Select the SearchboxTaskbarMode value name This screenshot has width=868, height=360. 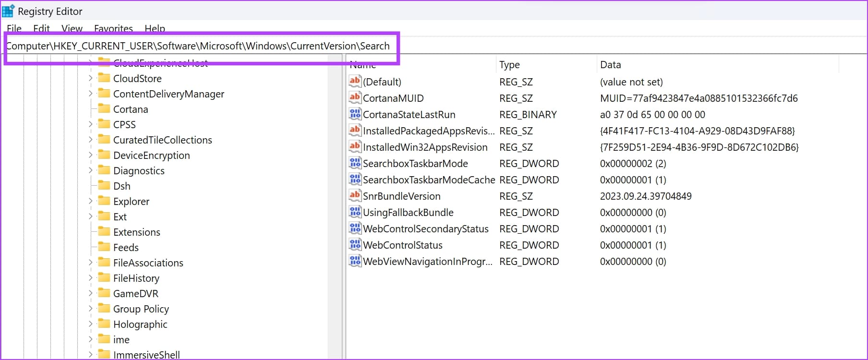[415, 163]
